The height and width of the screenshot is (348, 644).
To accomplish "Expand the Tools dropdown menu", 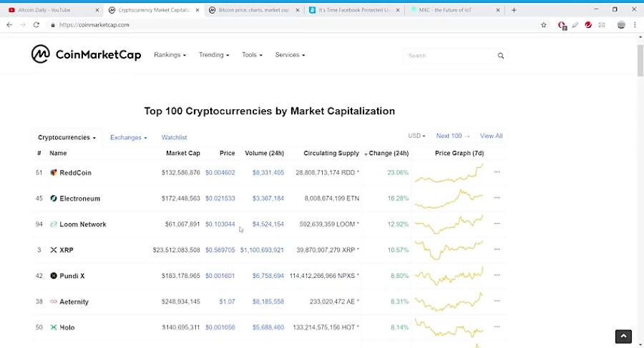I will (252, 54).
